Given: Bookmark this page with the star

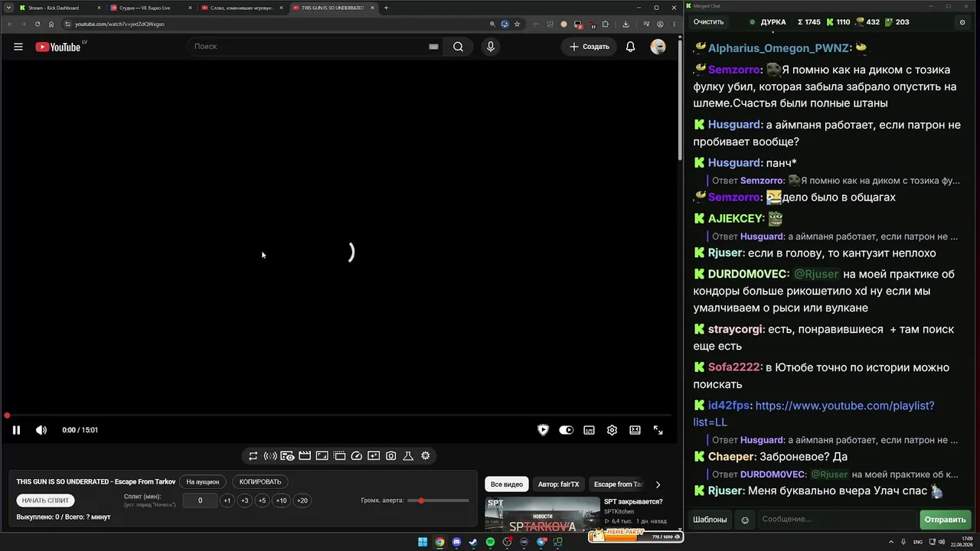Looking at the screenshot, I should point(516,24).
